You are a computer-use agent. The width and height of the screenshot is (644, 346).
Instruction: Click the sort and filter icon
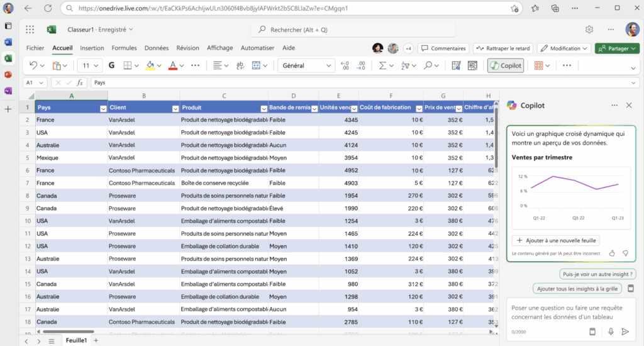(406, 65)
